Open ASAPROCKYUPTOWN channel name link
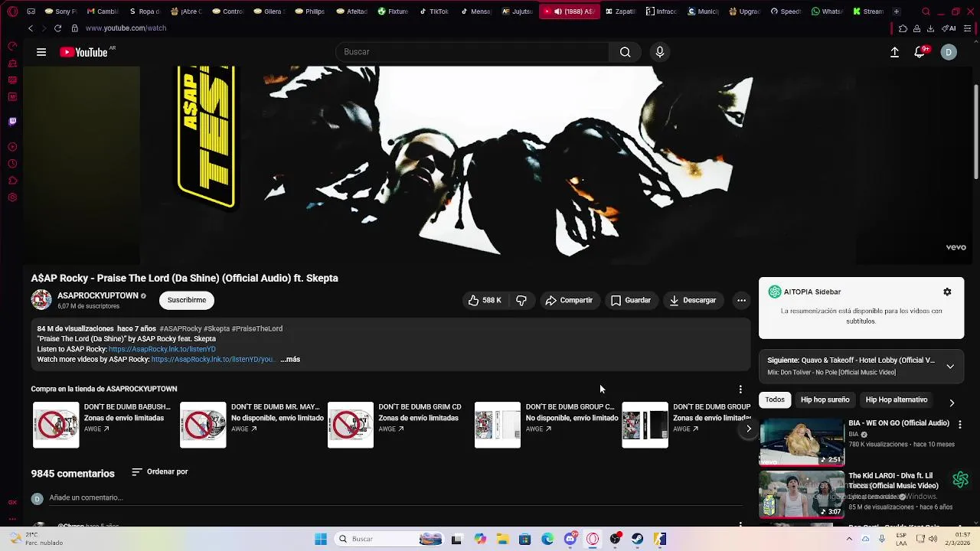This screenshot has height=551, width=980. point(98,295)
